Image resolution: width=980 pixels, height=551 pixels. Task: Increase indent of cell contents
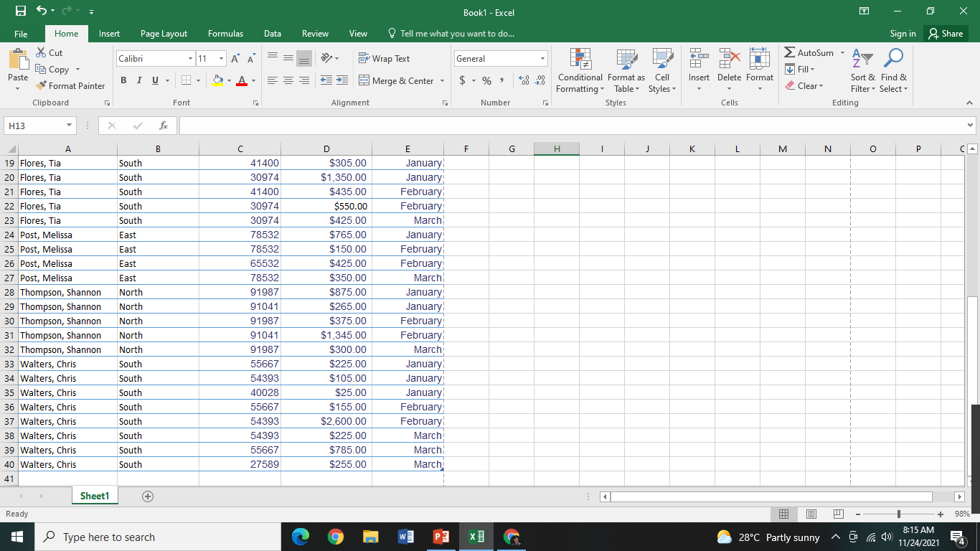pos(341,81)
